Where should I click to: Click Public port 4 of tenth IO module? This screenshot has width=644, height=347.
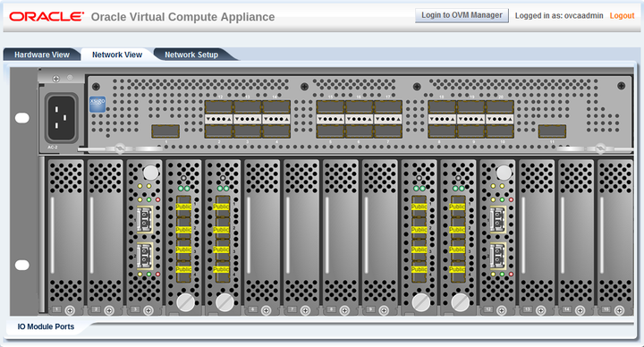pyautogui.click(x=419, y=269)
